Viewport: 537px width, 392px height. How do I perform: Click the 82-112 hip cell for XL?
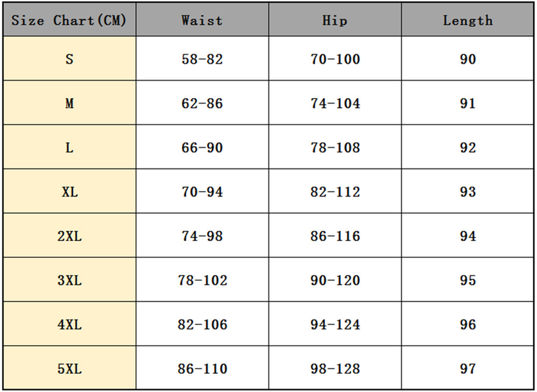coord(335,192)
